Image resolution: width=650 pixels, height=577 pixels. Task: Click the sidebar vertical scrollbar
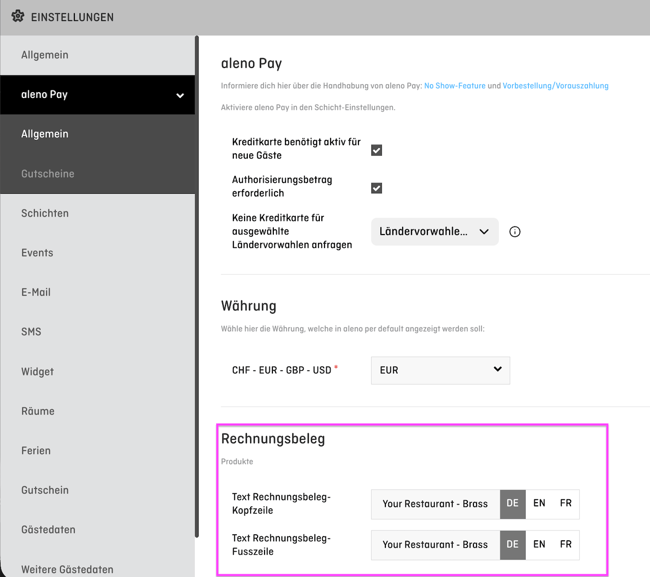[x=197, y=286]
